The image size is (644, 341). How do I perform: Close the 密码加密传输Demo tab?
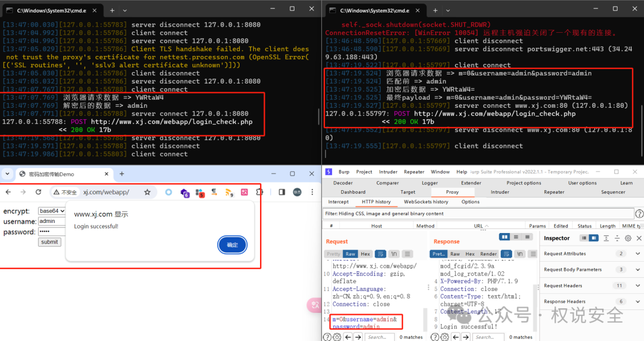[x=106, y=174]
